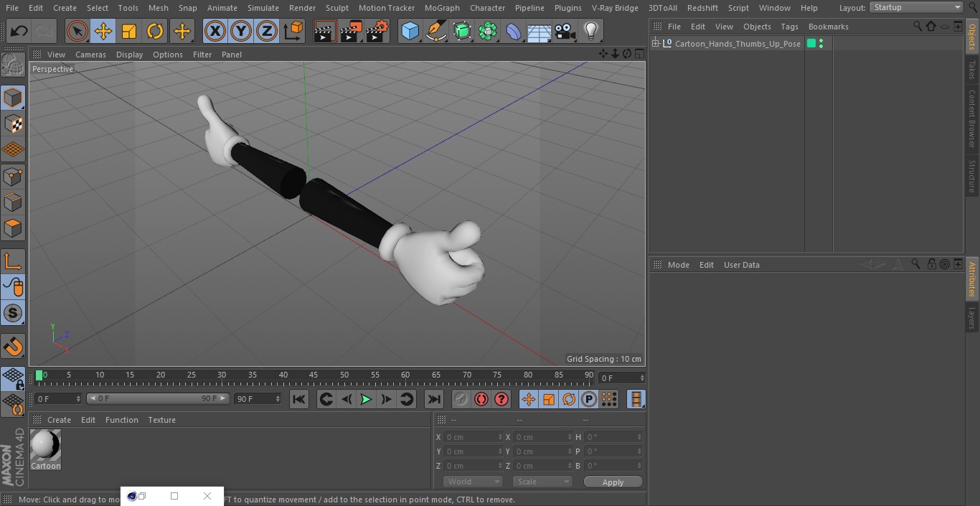Open material manager Create menu
Image resolution: width=980 pixels, height=506 pixels.
pyautogui.click(x=59, y=420)
